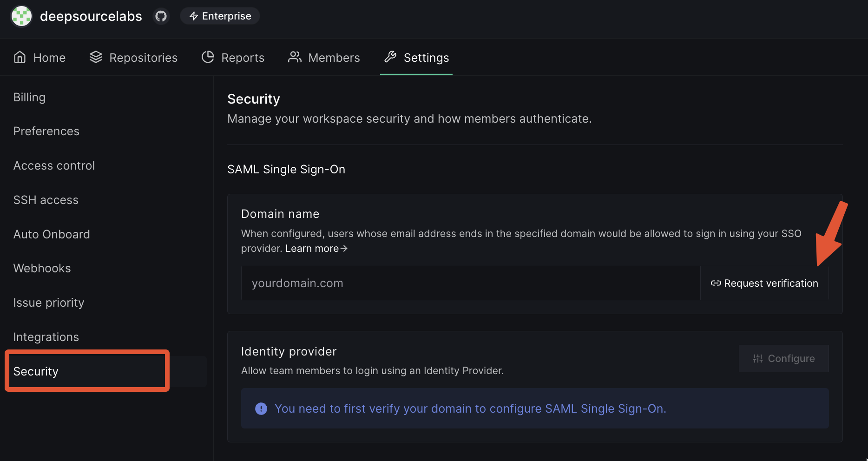Open Webhooks settings from the sidebar
The width and height of the screenshot is (868, 461).
pyautogui.click(x=42, y=268)
